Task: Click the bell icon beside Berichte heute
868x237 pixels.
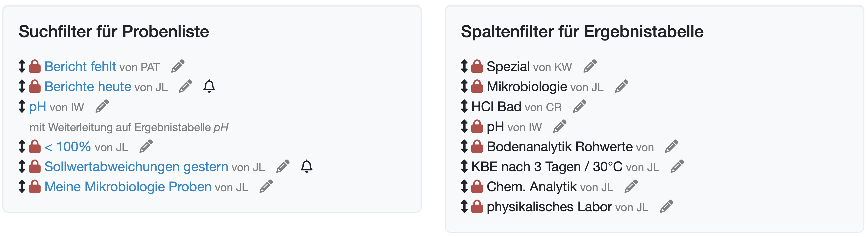Action: tap(209, 86)
